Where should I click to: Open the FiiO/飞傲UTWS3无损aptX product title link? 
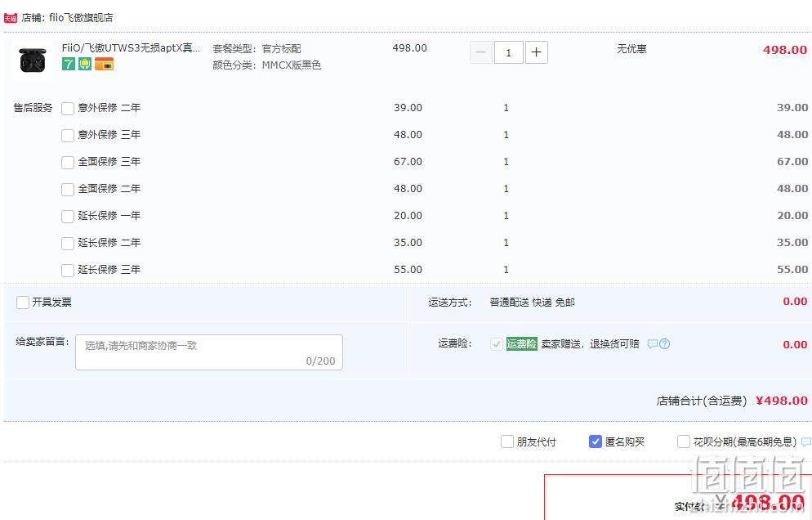131,48
